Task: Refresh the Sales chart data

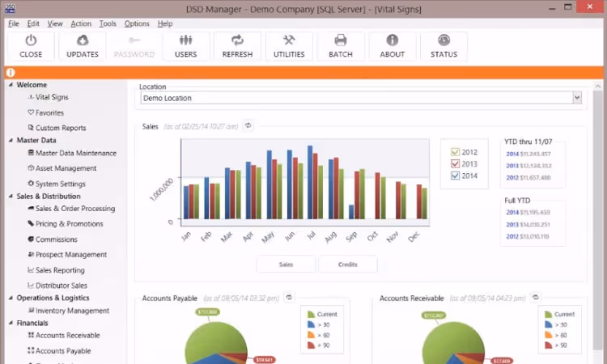Action: pyautogui.click(x=248, y=125)
